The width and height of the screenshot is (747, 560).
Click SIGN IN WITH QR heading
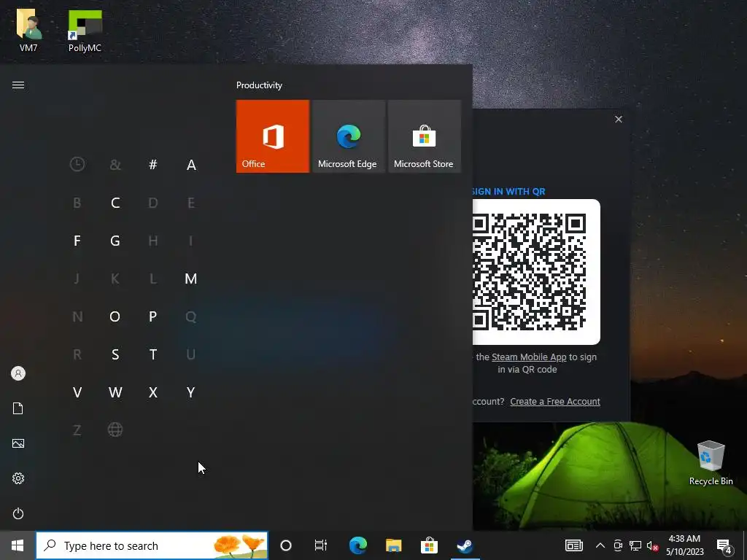pyautogui.click(x=508, y=192)
